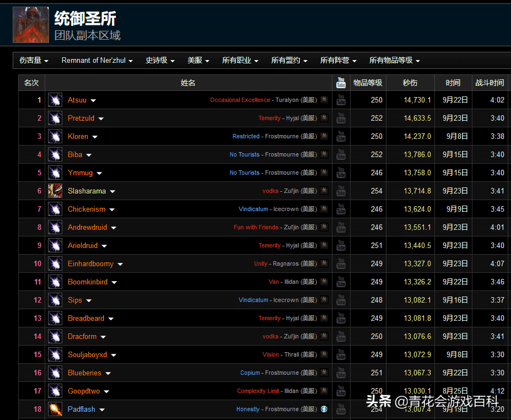Image resolution: width=511 pixels, height=420 pixels.
Task: Expand the arrow next to Chickenism's name
Action: (x=112, y=210)
